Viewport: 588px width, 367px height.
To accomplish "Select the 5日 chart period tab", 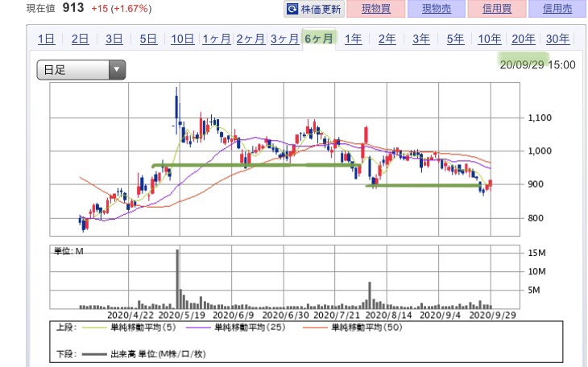I will tap(148, 39).
